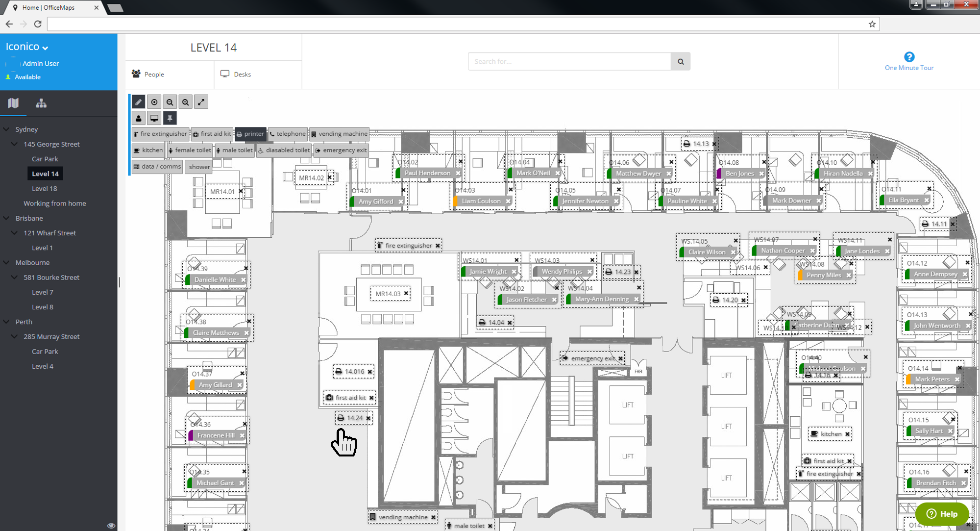Open the map view via sidebar map icon
The image size is (980, 531).
point(14,103)
